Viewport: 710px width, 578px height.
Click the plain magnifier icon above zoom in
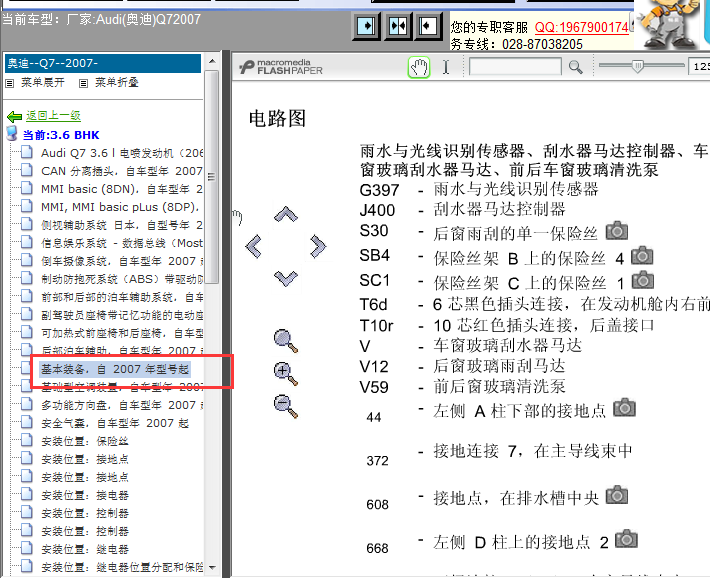(x=286, y=341)
